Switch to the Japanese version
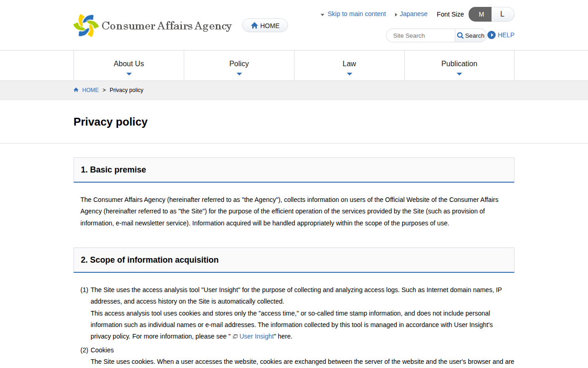The image size is (588, 368). tap(413, 14)
